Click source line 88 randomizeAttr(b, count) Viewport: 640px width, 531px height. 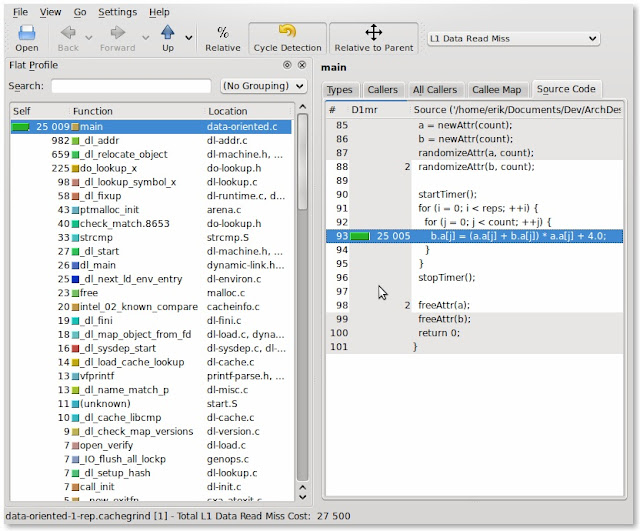[476, 167]
